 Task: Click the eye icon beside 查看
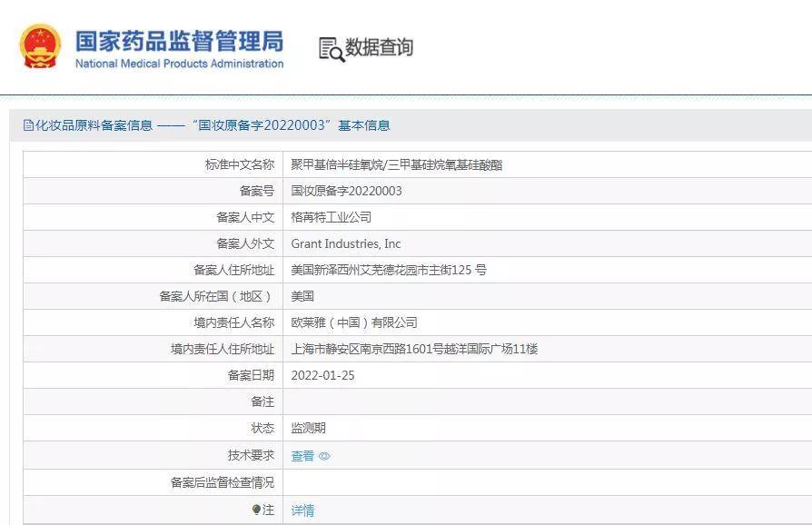coord(324,456)
